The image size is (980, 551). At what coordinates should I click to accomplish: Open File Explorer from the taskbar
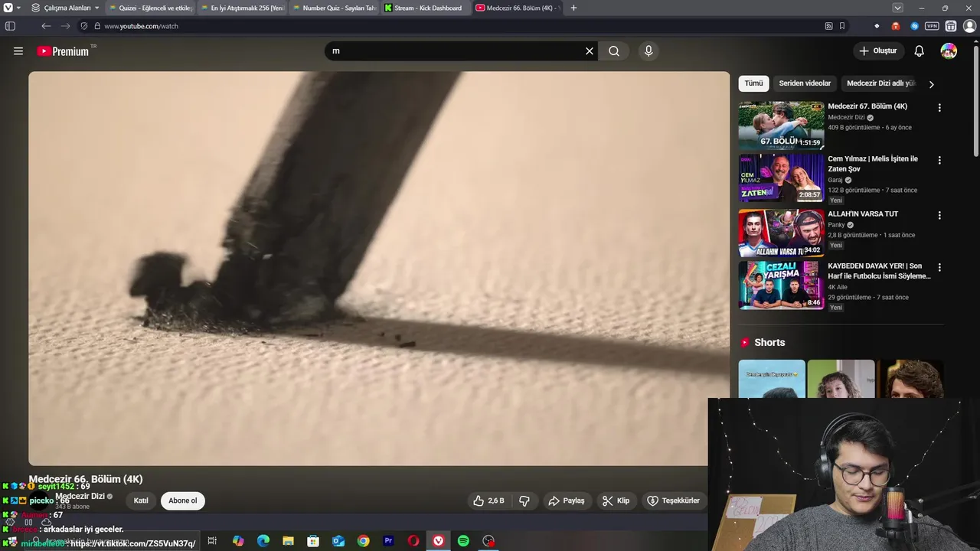point(288,541)
